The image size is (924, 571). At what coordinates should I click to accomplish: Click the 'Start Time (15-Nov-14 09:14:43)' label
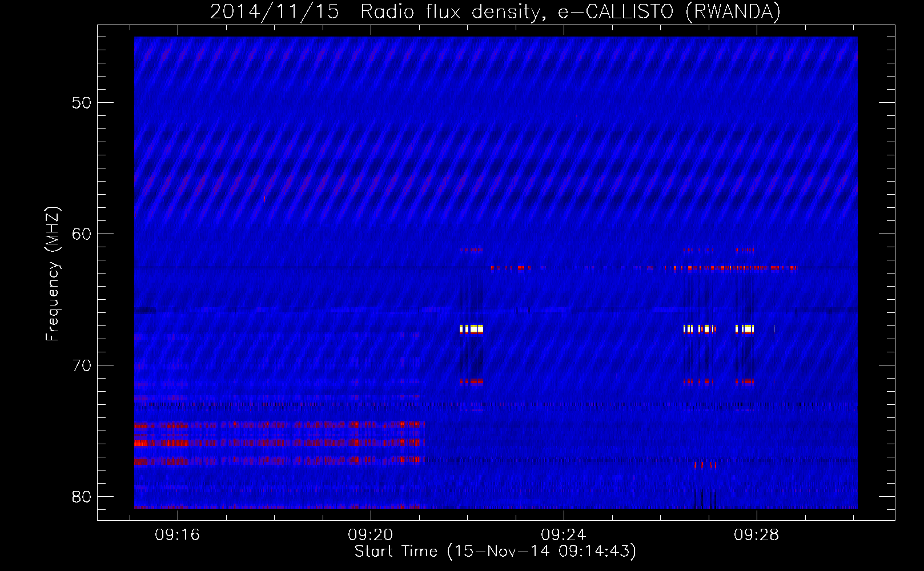[x=495, y=552]
